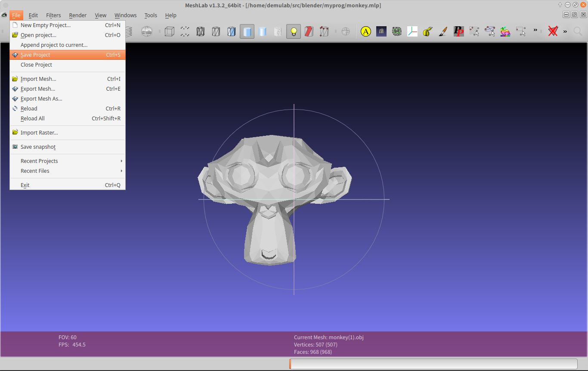Click the green mesh blob tool icon

(397, 31)
